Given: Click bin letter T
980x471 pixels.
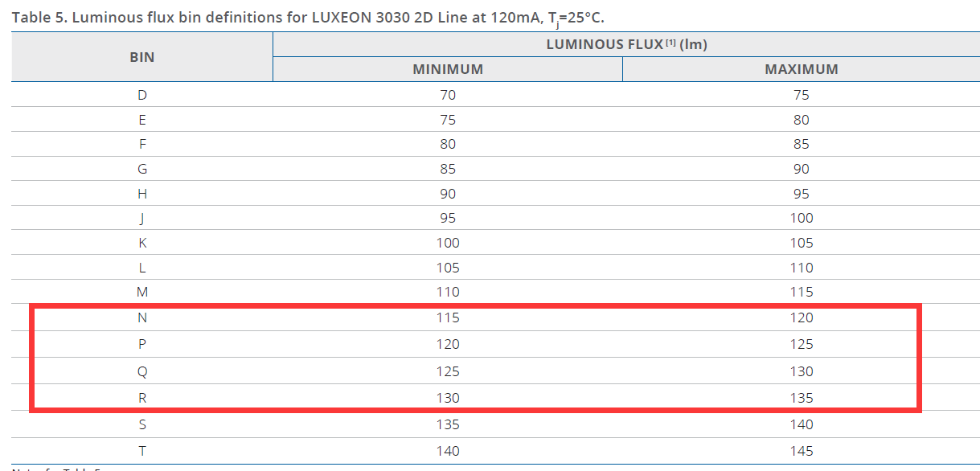Looking at the screenshot, I should pos(142,451).
